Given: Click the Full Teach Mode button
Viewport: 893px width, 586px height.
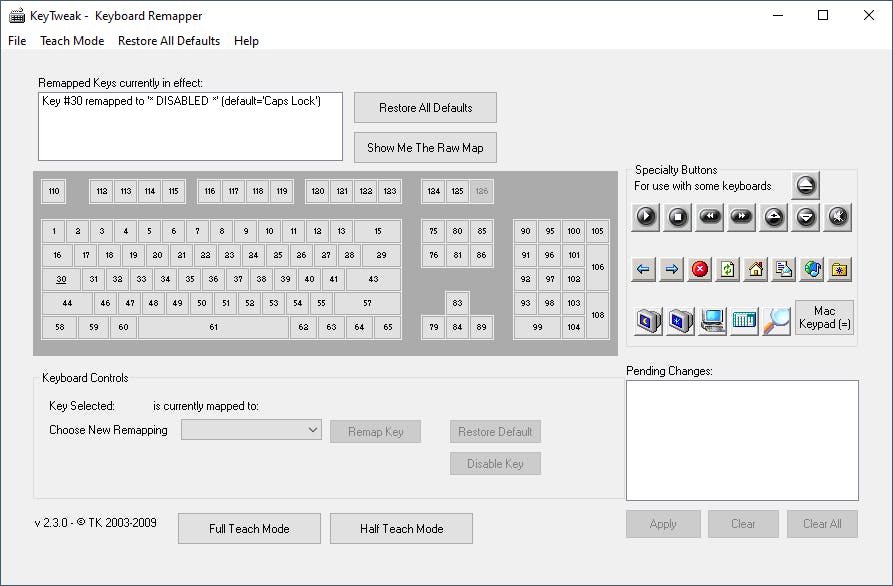Looking at the screenshot, I should (x=248, y=528).
